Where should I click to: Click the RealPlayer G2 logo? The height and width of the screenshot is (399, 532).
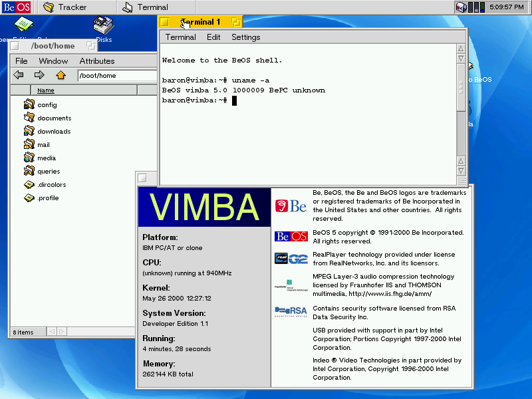click(x=291, y=259)
